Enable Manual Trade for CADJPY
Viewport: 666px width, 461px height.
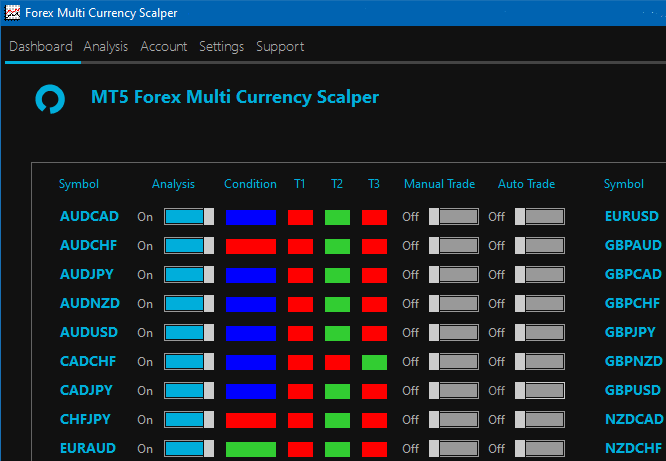point(454,390)
